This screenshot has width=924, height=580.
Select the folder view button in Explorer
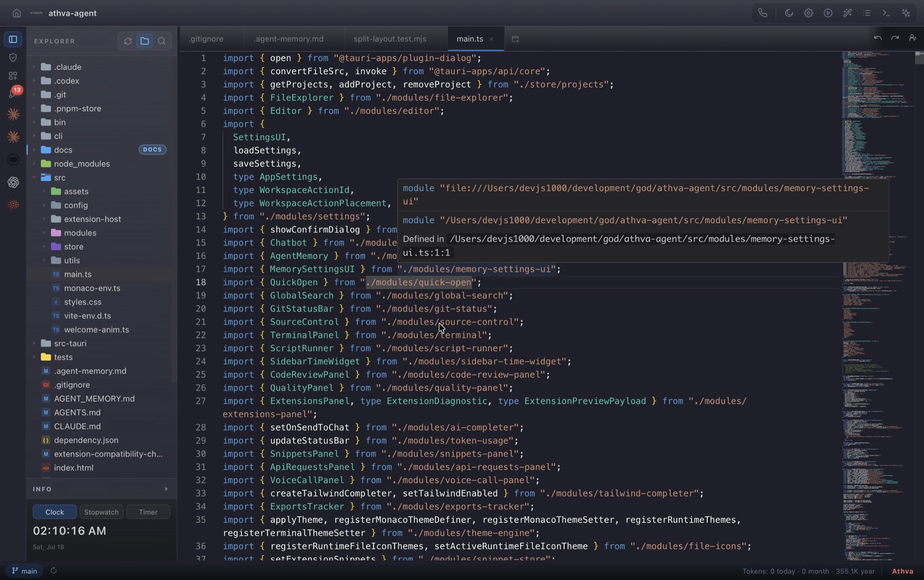tap(145, 41)
